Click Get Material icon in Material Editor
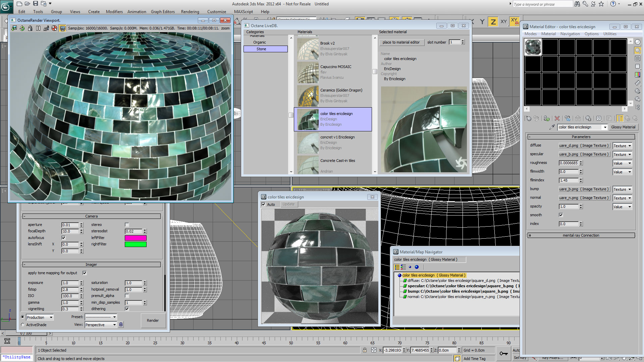The height and width of the screenshot is (362, 644). (x=529, y=119)
